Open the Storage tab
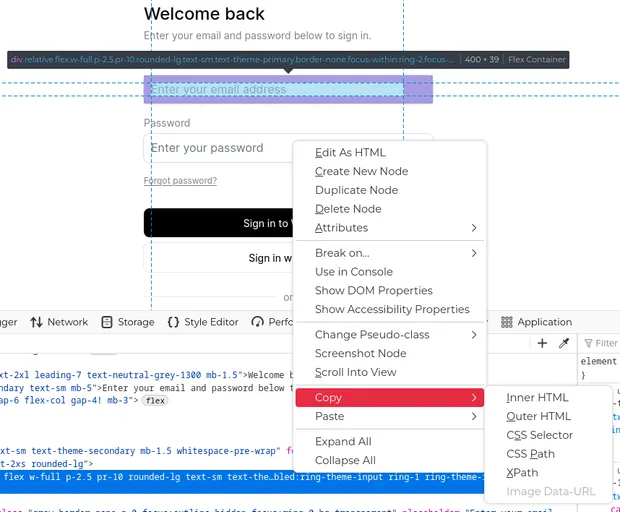The height and width of the screenshot is (512, 620). pos(128,322)
